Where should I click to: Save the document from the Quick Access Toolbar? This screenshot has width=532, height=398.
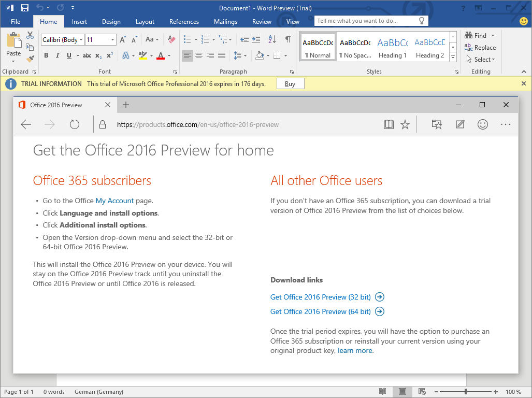(x=25, y=8)
